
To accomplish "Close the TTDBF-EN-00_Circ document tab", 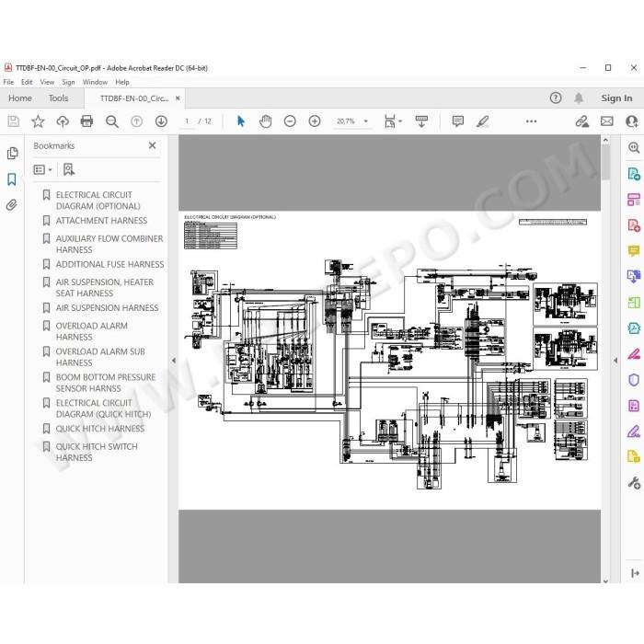I will (x=178, y=98).
